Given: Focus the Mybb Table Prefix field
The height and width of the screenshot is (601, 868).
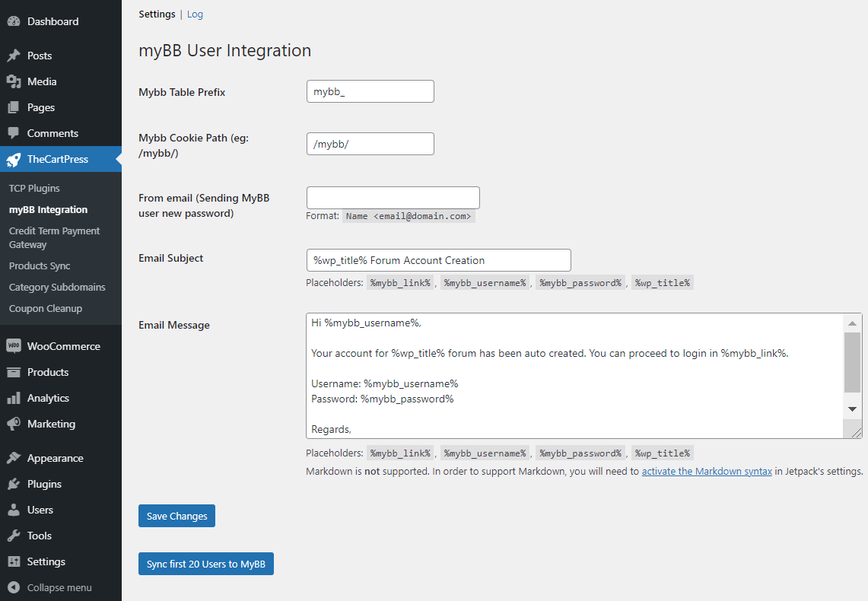Looking at the screenshot, I should pos(370,91).
